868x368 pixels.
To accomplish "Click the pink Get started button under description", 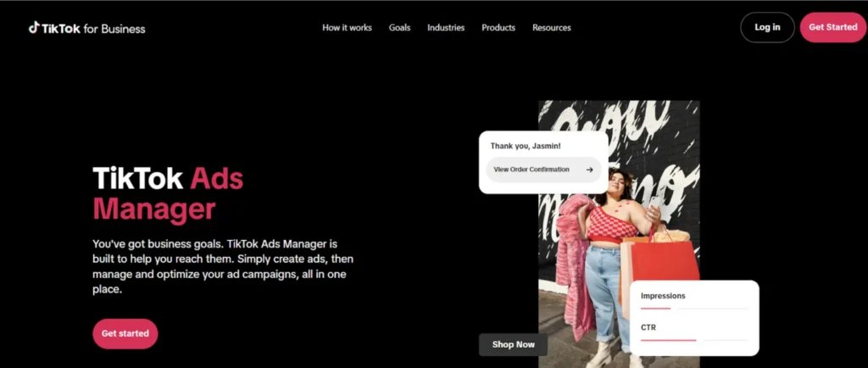I will pos(125,334).
